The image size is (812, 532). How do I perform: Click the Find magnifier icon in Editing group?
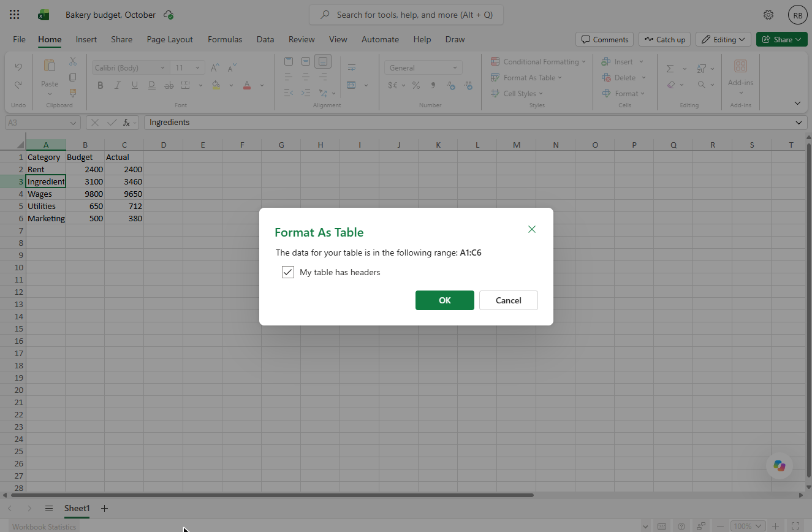702,85
